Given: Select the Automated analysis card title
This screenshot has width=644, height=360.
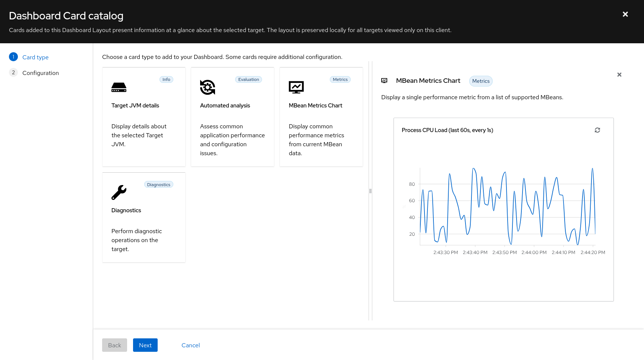Looking at the screenshot, I should [x=225, y=106].
